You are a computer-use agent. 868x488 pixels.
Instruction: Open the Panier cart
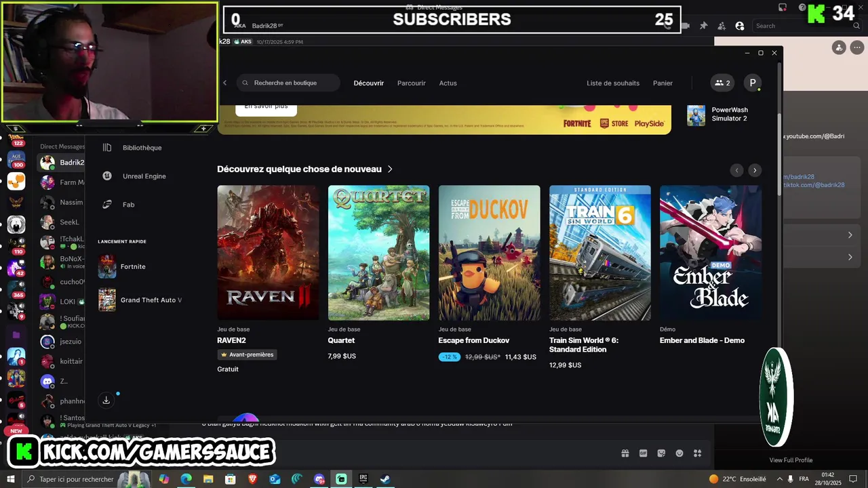[663, 83]
